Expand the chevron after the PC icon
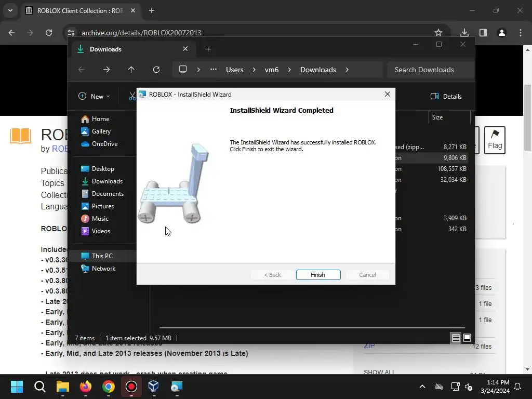Image resolution: width=532 pixels, height=399 pixels. click(x=198, y=70)
